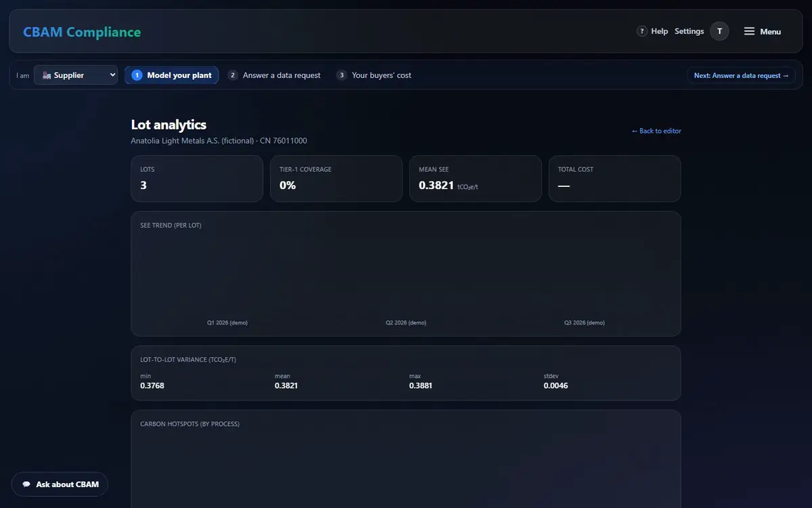
Task: Click the Q3 2026 (demo) axis label
Action: (585, 322)
